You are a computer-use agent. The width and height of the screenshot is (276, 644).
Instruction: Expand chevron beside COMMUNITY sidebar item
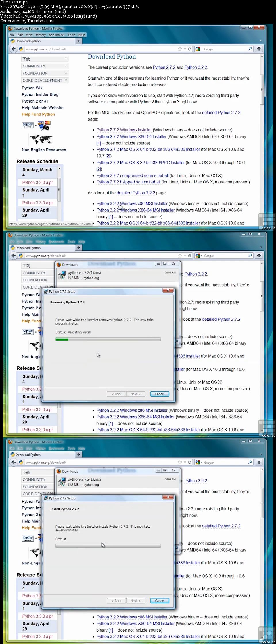[x=66, y=66]
